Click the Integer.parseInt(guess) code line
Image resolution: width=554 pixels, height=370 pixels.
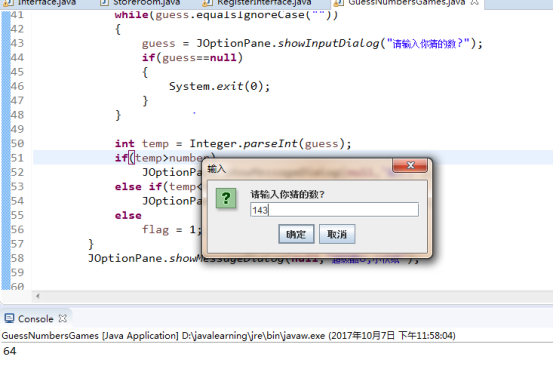[x=233, y=143]
